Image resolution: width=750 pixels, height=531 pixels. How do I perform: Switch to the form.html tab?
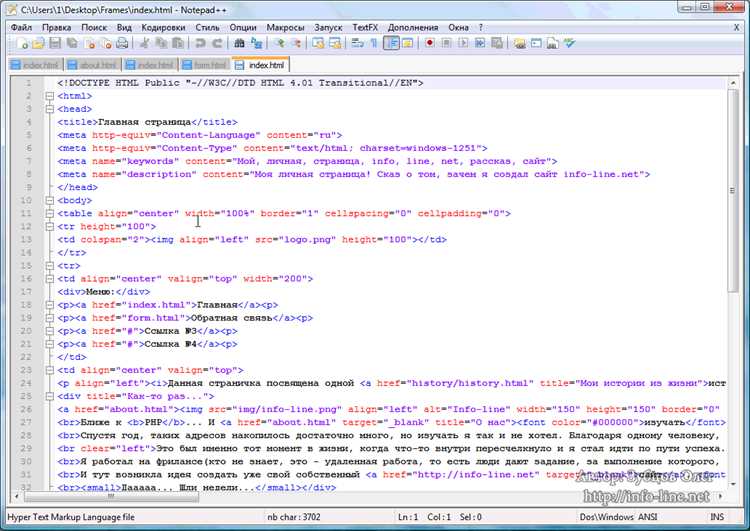point(205,65)
